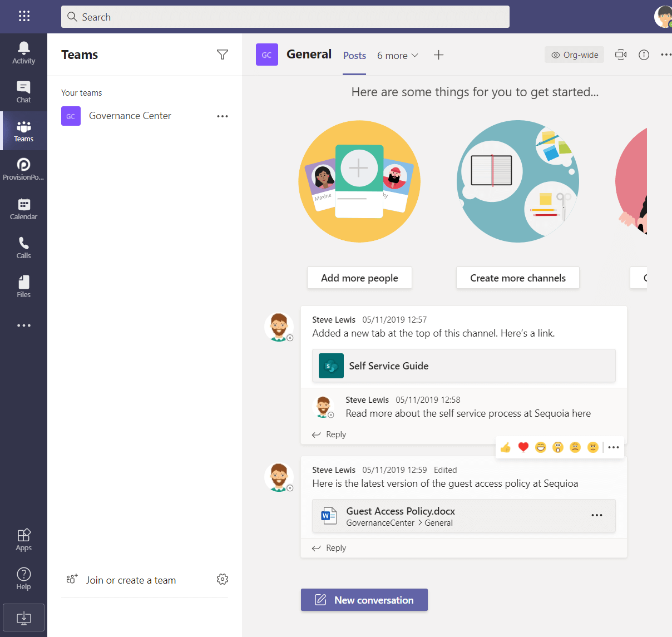Click into the Search box
This screenshot has height=637, width=672.
point(285,17)
